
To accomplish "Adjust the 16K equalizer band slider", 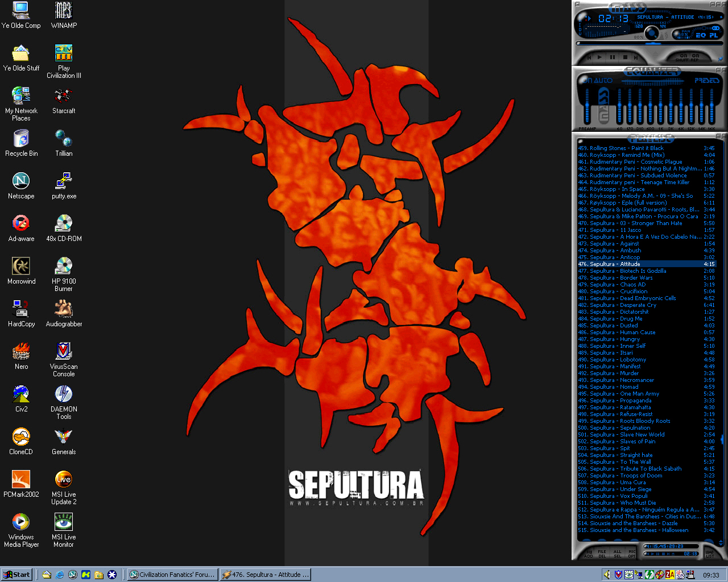I will click(712, 105).
